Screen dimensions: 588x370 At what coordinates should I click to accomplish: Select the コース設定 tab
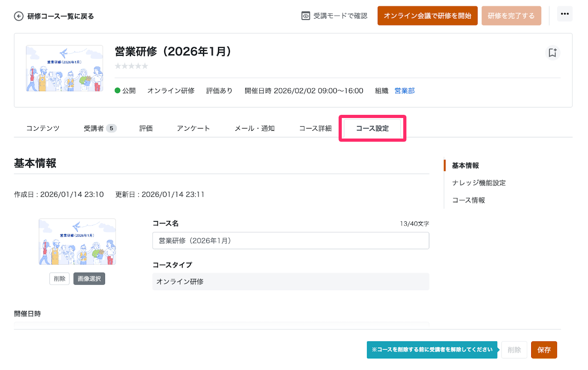[x=372, y=128]
